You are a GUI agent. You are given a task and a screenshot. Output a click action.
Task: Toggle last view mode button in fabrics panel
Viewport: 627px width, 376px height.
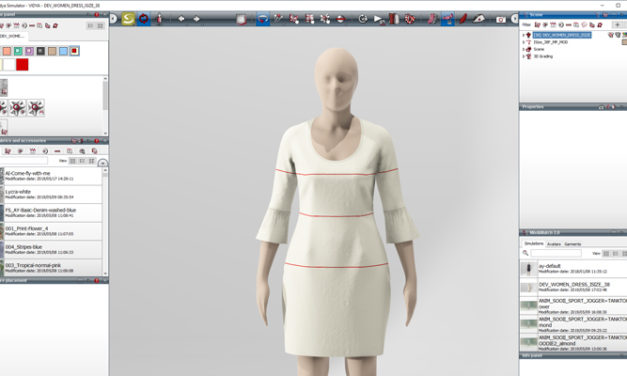click(x=92, y=161)
